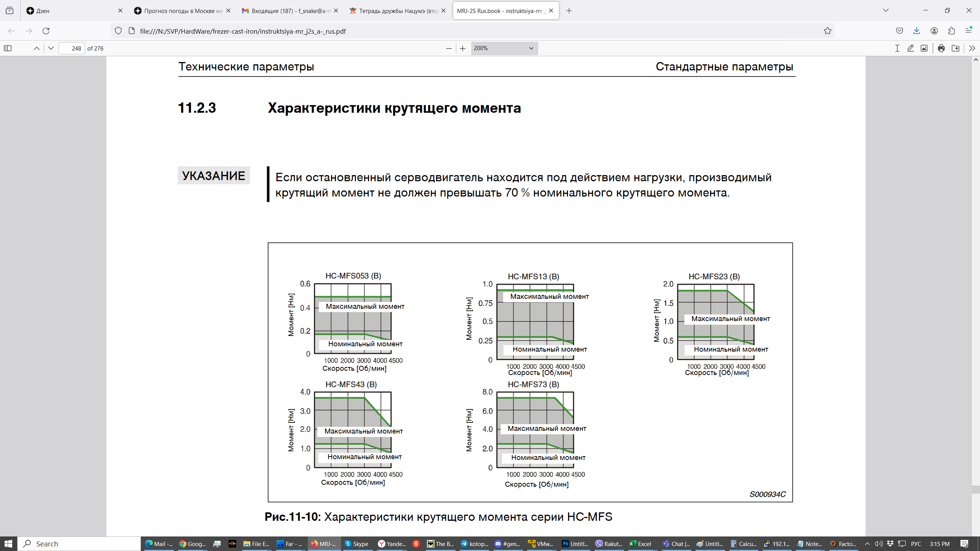Zoom out the PDF document
This screenshot has width=980, height=551.
tap(449, 48)
